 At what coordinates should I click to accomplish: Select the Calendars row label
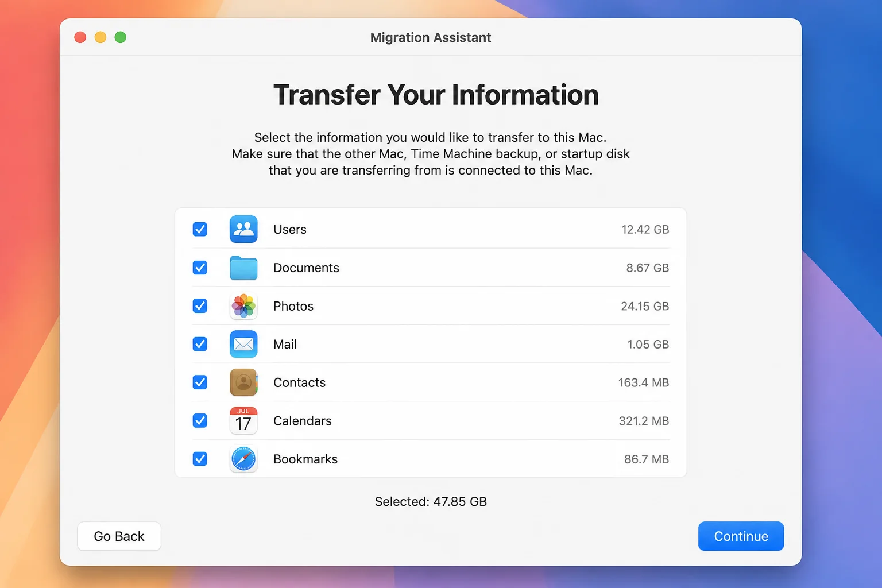click(x=303, y=421)
